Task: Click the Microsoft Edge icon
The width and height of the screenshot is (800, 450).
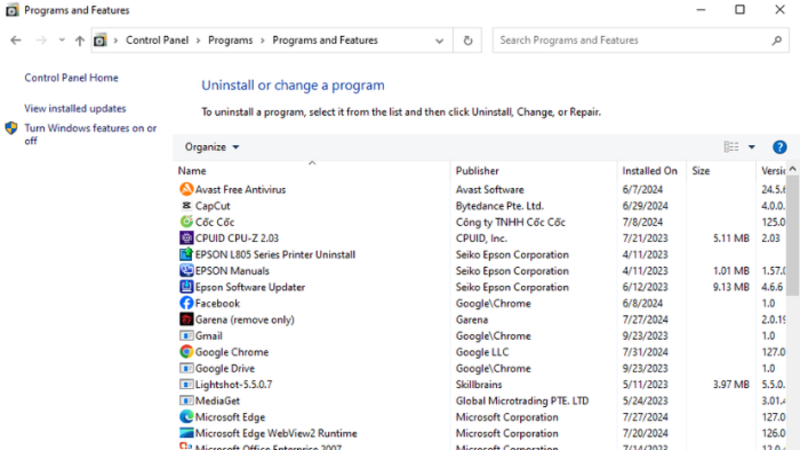Action: click(186, 417)
